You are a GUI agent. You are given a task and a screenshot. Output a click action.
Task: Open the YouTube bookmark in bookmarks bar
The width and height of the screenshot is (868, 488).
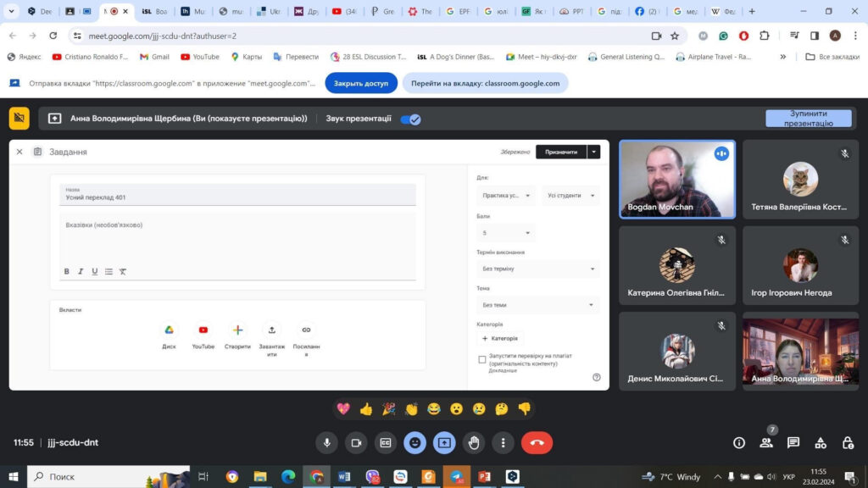[x=199, y=57]
